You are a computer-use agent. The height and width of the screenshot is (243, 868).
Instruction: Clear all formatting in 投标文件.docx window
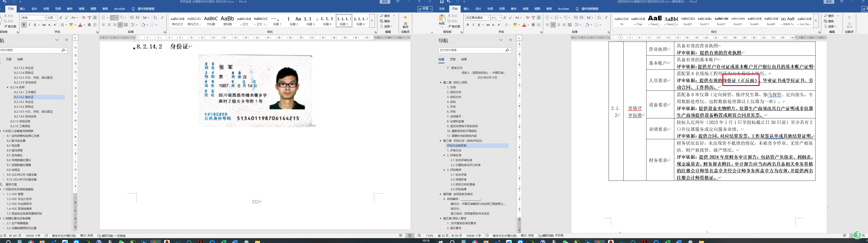(83, 18)
